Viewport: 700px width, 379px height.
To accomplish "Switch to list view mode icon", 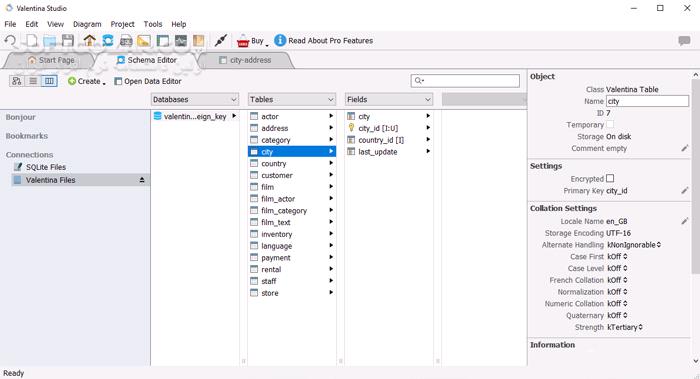I will click(33, 81).
